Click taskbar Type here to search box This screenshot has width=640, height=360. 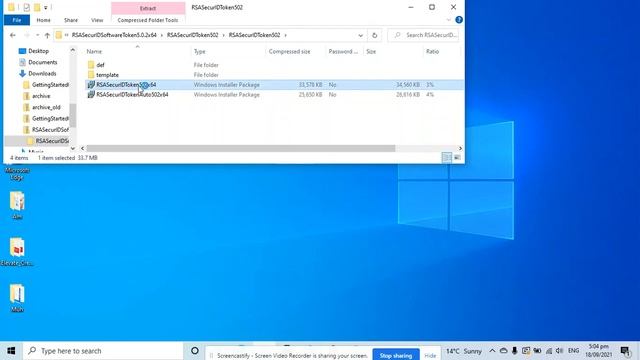(x=103, y=351)
